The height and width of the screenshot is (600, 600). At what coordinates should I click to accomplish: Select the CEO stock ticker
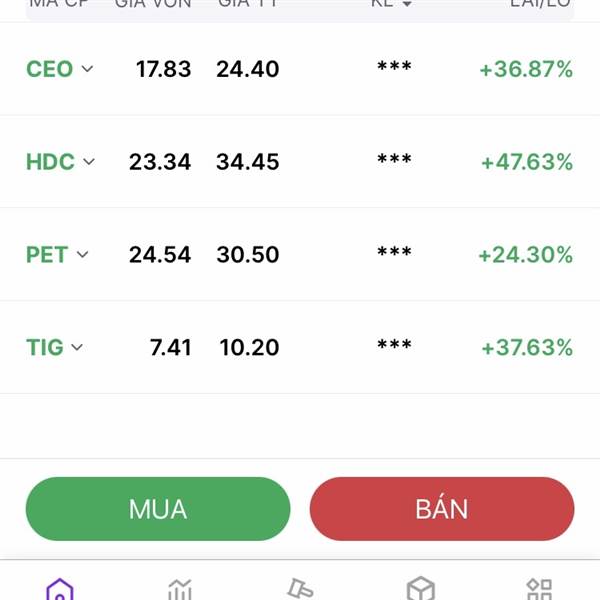click(x=49, y=69)
